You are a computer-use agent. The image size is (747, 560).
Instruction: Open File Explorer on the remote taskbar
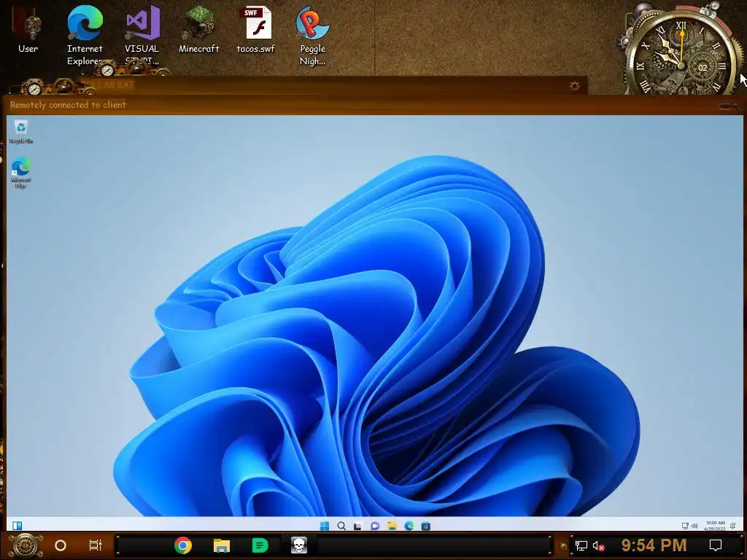tap(392, 526)
